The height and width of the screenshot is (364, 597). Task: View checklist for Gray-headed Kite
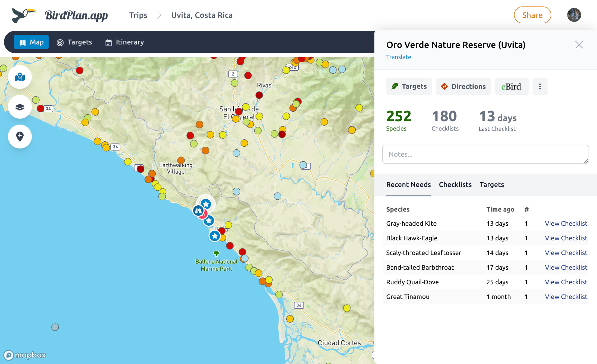pyautogui.click(x=566, y=223)
